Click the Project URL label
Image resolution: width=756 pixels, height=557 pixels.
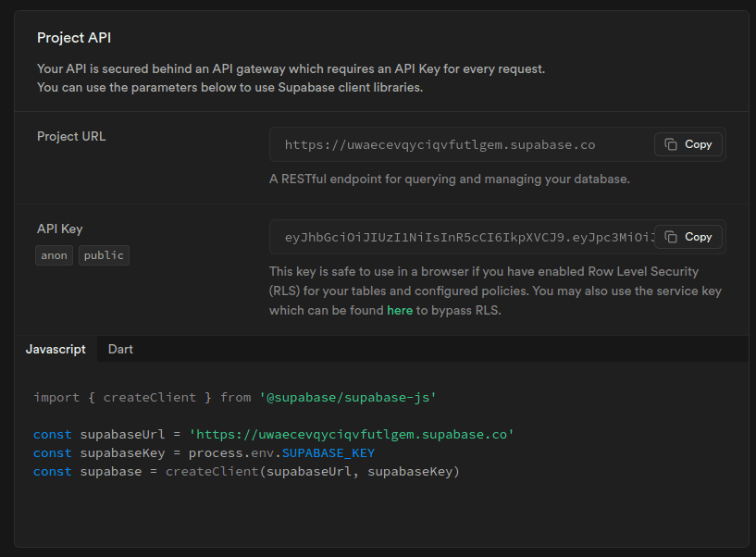coord(71,137)
